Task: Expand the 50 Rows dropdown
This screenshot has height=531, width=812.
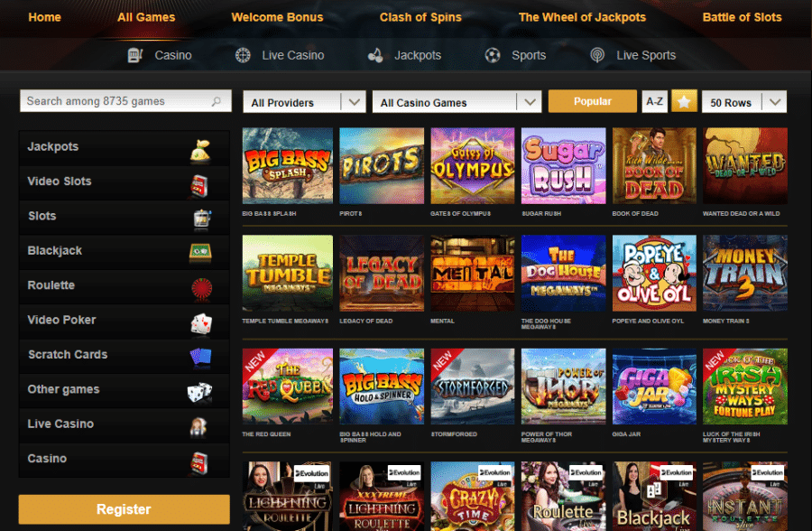Action: click(x=744, y=102)
